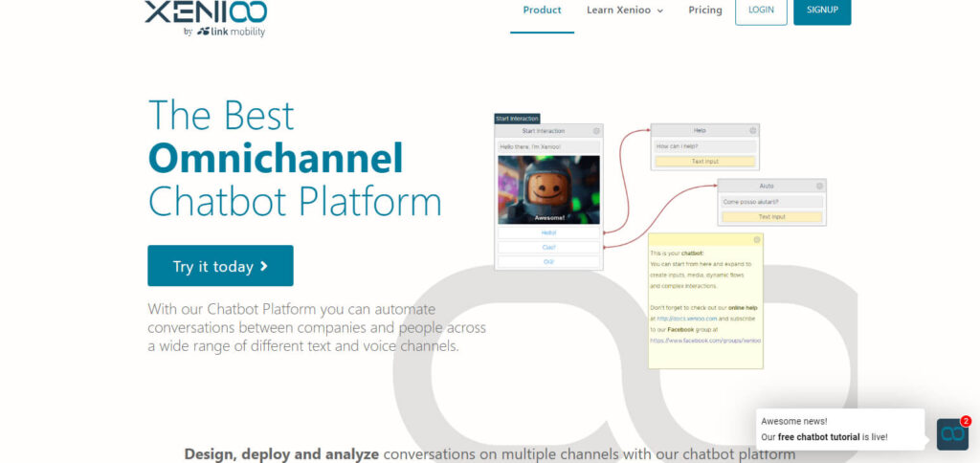Click the Start Interaction dark label tag
Screen dimensions: 980x463
pos(517,119)
